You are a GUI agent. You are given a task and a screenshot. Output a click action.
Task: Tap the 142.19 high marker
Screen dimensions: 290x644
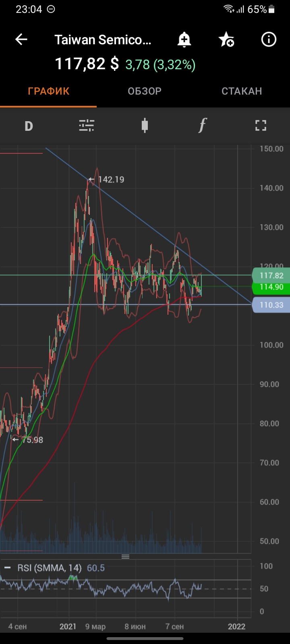(x=107, y=180)
